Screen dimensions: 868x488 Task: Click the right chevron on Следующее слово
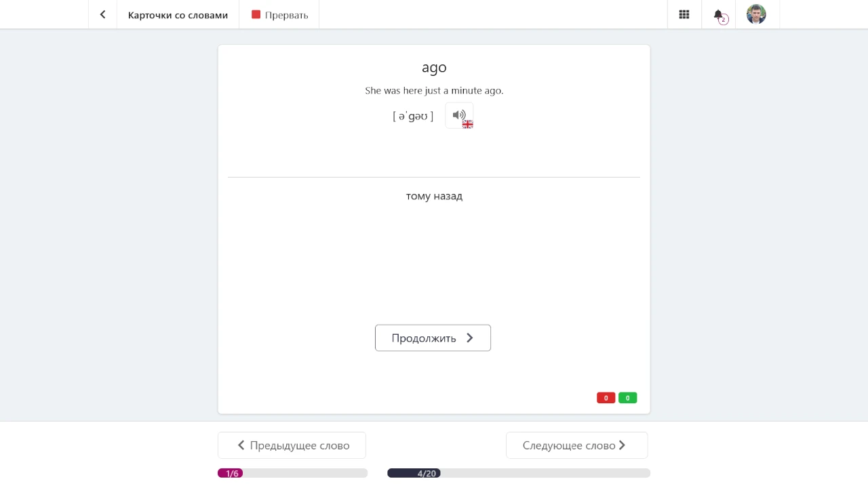(622, 445)
